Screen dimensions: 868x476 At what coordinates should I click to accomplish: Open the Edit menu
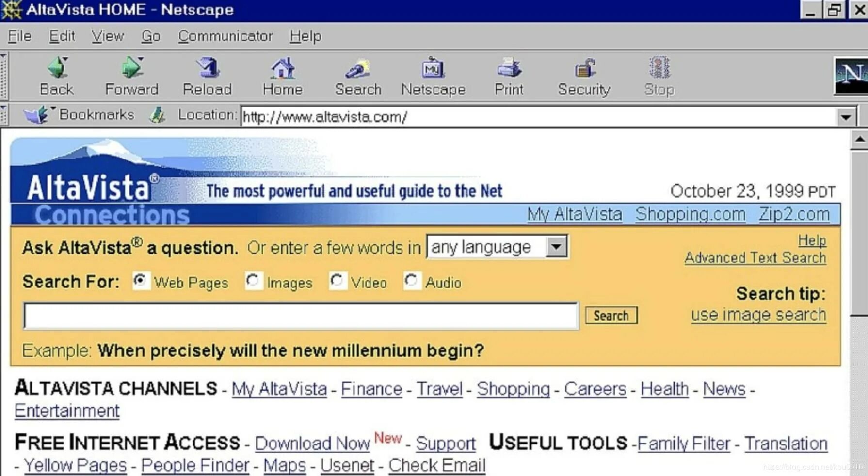tap(62, 36)
